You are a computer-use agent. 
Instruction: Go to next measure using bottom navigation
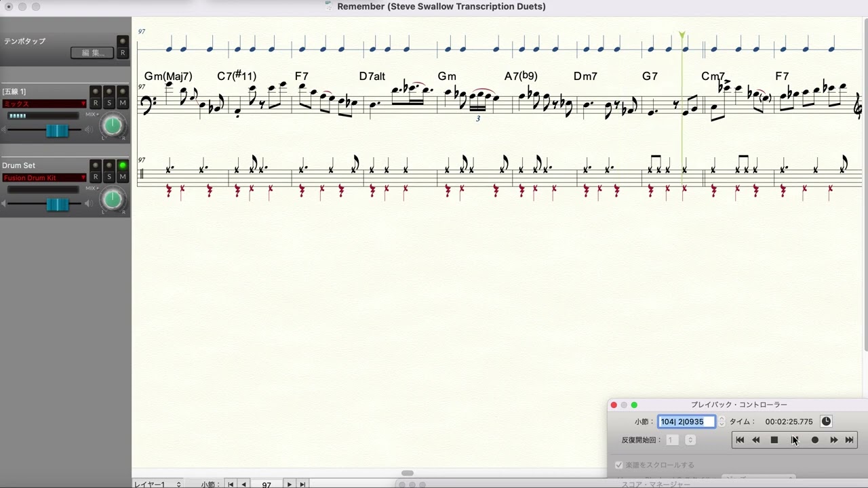tap(290, 484)
